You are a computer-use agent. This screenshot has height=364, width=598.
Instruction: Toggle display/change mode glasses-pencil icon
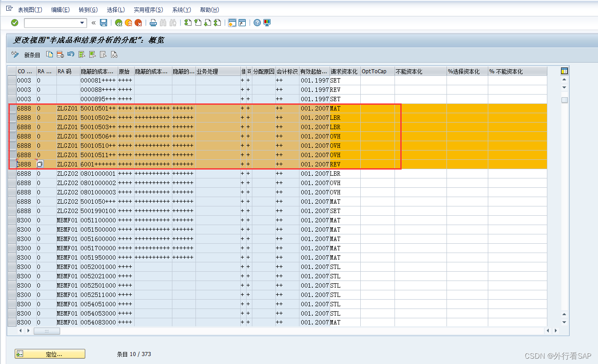tap(15, 55)
